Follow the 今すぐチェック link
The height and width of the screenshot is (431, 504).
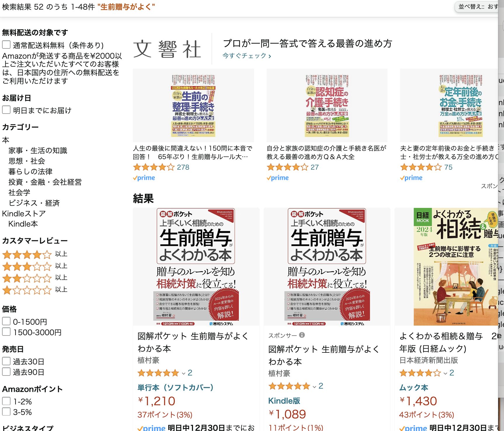coord(247,55)
